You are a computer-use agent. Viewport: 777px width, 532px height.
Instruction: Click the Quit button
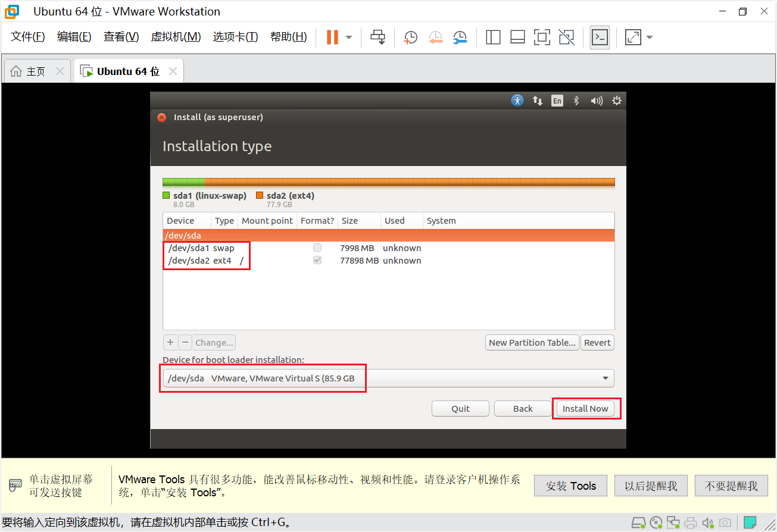[460, 409]
